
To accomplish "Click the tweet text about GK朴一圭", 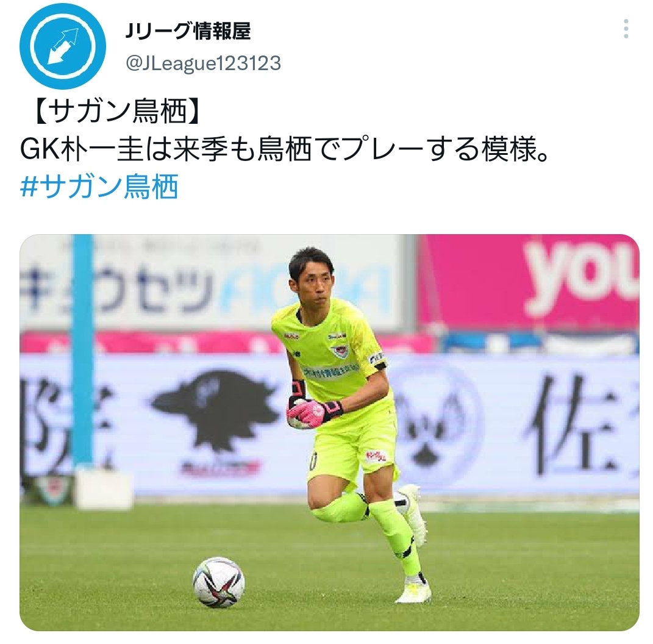I will [x=284, y=149].
